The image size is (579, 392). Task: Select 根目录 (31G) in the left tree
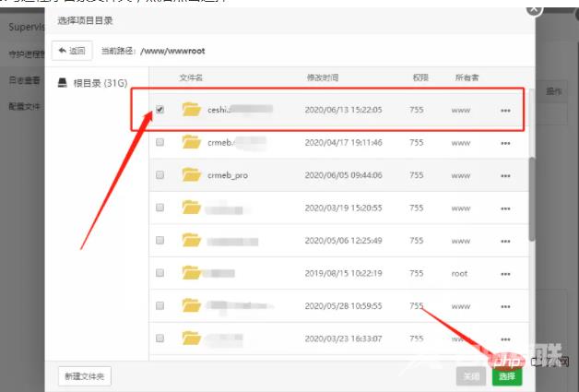91,82
